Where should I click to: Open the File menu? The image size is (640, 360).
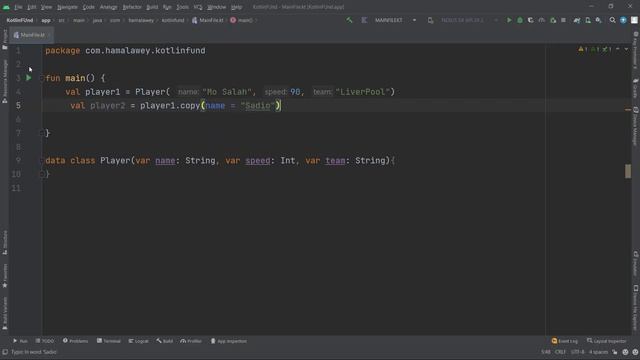(18, 7)
